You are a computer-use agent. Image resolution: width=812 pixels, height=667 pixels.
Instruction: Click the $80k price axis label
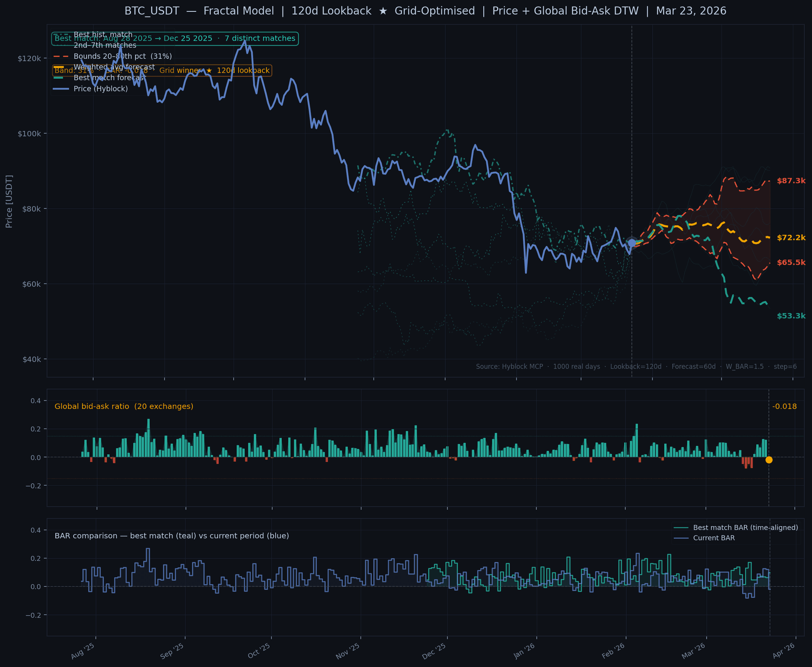(x=31, y=209)
